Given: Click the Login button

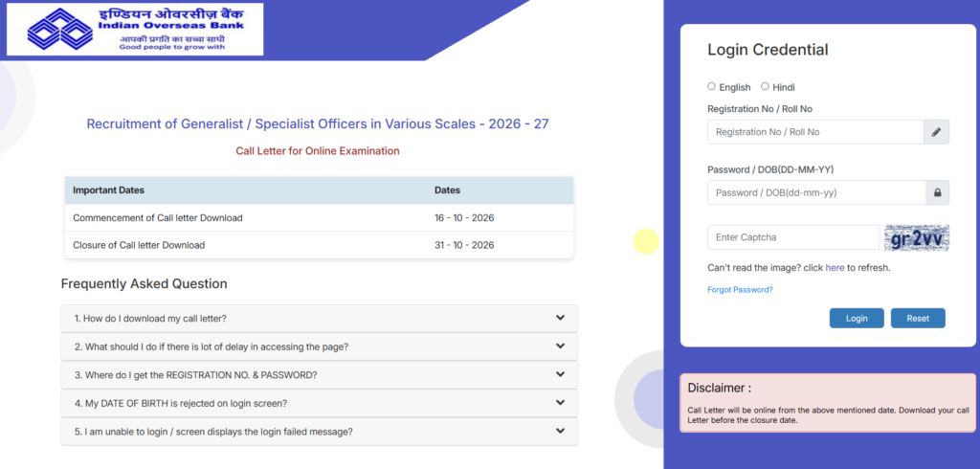Looking at the screenshot, I should pyautogui.click(x=857, y=319).
